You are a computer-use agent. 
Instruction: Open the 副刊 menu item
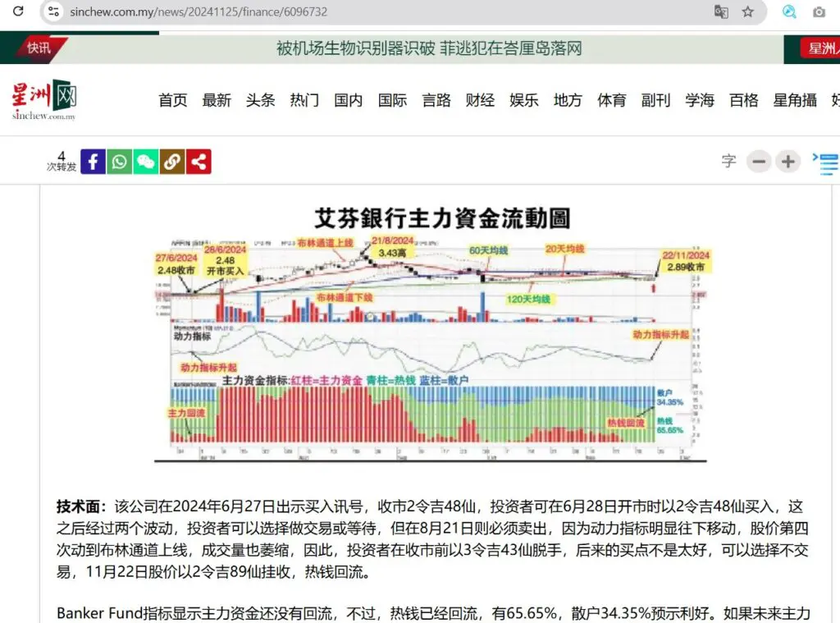655,99
